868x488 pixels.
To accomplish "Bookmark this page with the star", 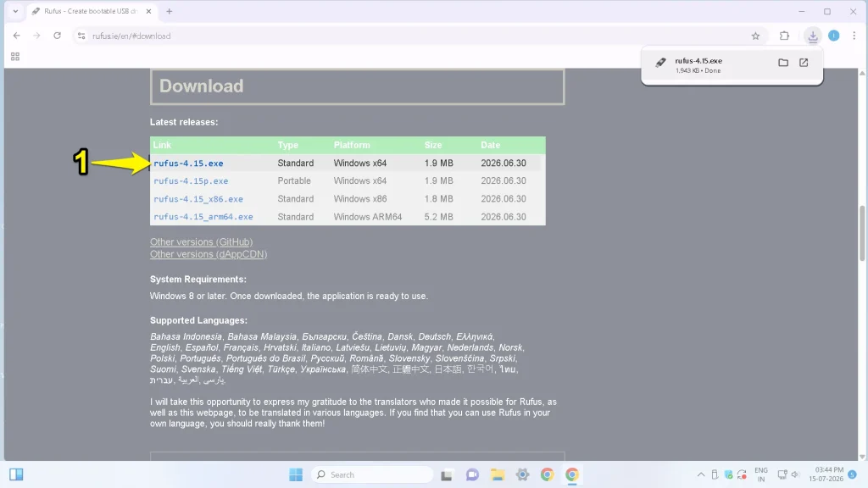I will pos(755,36).
